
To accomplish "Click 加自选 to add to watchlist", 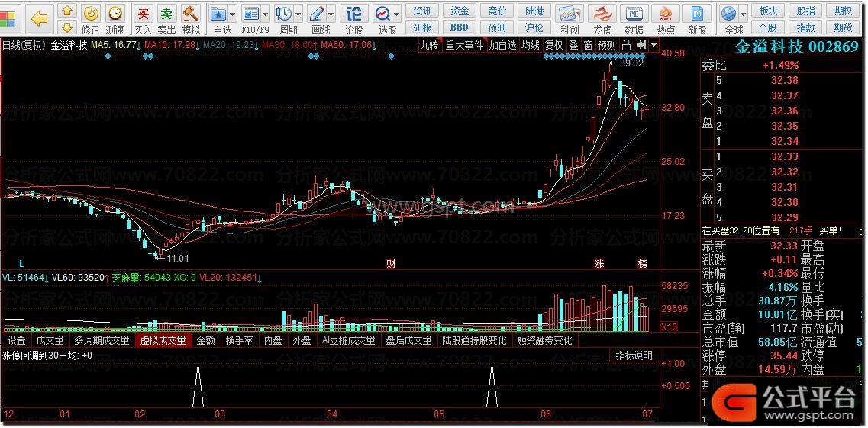I will [502, 45].
